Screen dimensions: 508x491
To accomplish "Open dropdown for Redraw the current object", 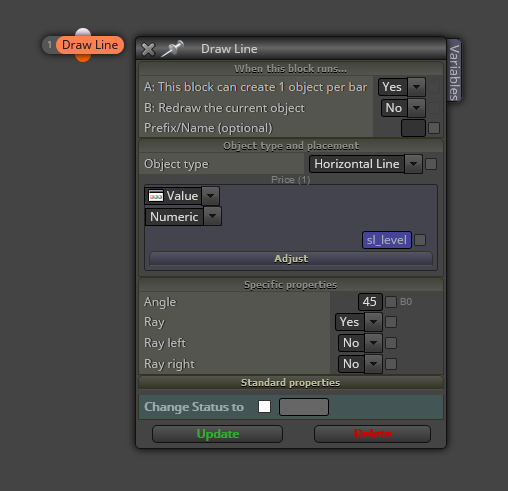I will point(416,108).
